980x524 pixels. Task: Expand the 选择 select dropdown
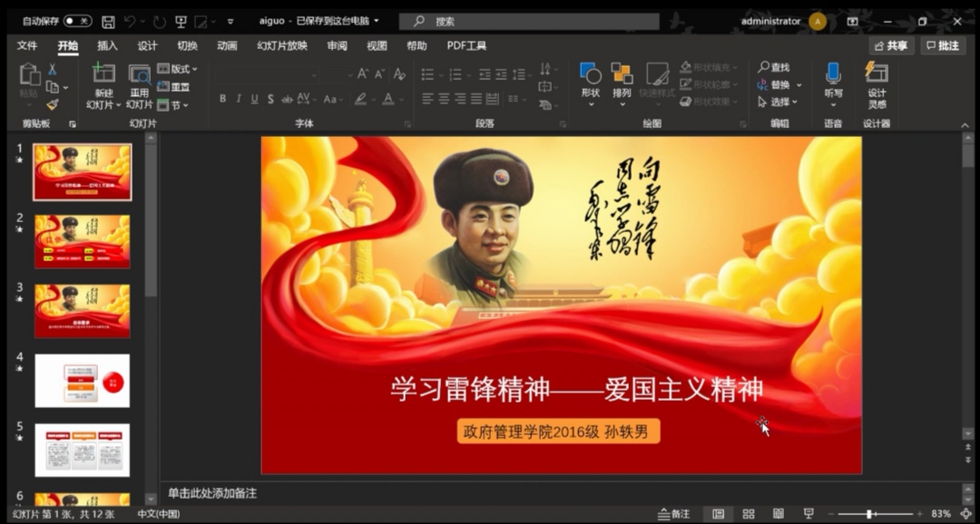[778, 102]
